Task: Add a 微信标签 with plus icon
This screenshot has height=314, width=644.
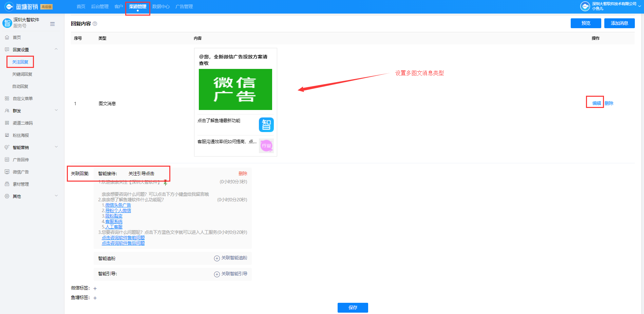Action: [x=95, y=289]
